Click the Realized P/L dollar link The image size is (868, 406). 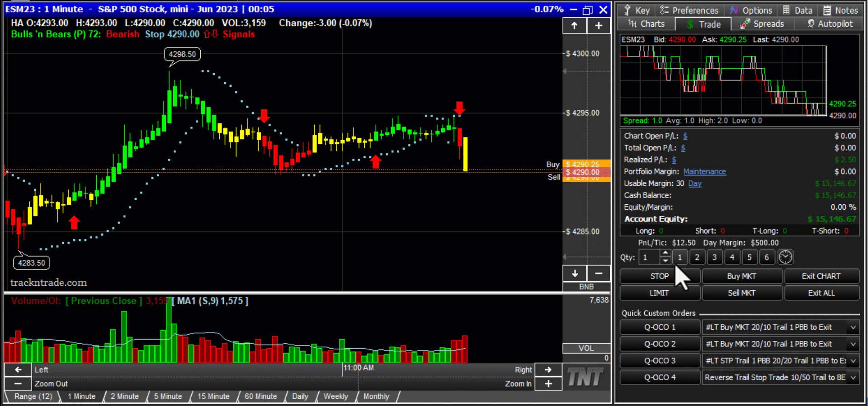coord(674,160)
